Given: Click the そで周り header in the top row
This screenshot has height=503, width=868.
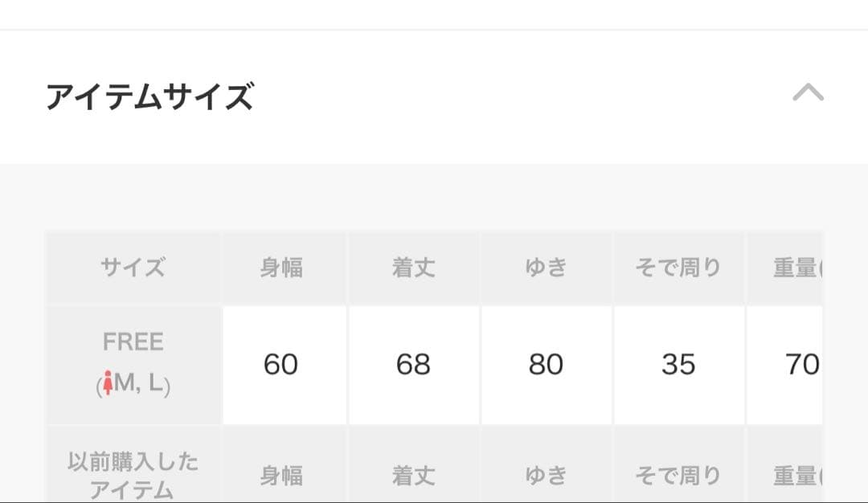Looking at the screenshot, I should click(678, 268).
